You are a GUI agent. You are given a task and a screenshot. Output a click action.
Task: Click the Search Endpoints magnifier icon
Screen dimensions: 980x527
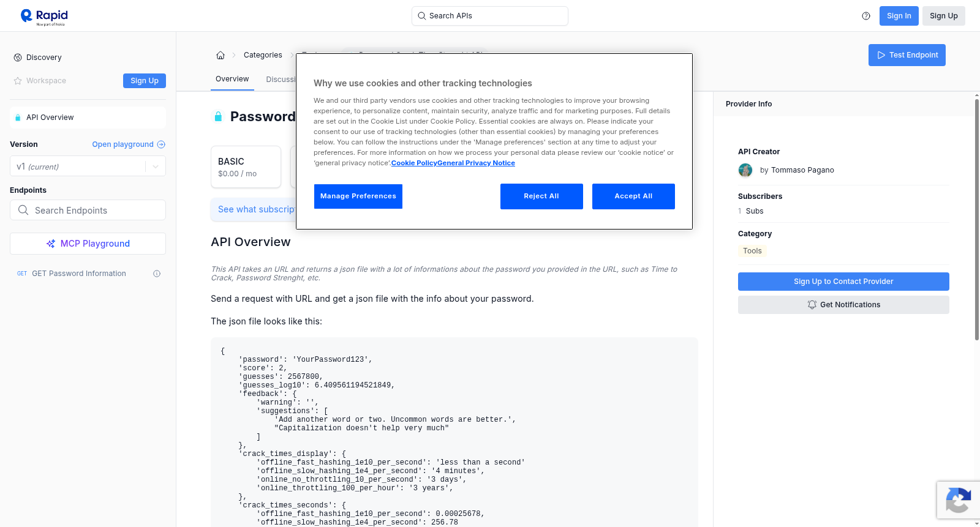23,210
